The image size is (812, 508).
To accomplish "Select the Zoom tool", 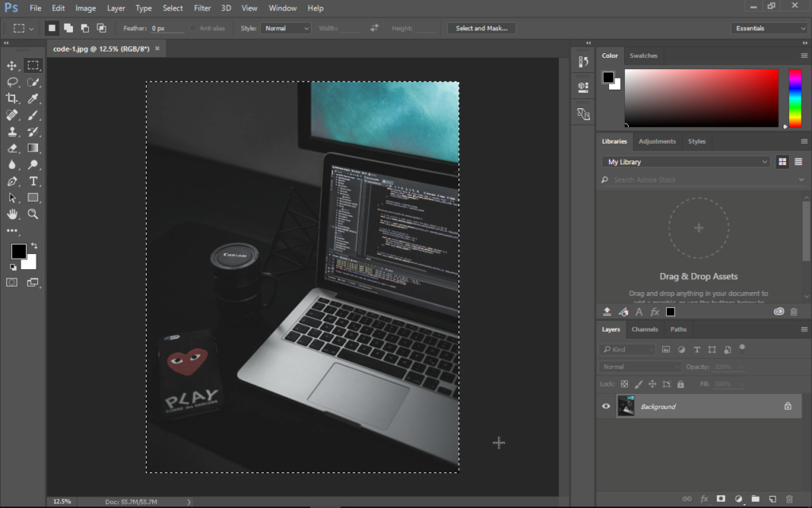I will pos(33,214).
